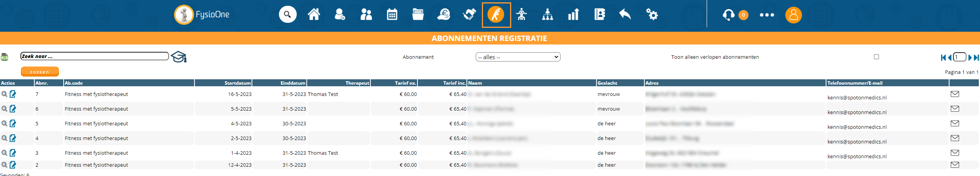Viewport: 980px width, 176px height.
Task: Edit subscription number 7
Action: pos(13,94)
